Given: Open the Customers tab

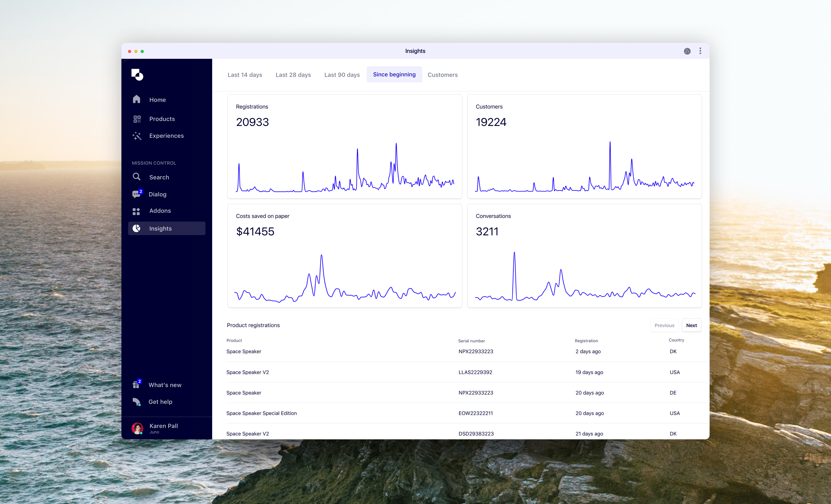Looking at the screenshot, I should click(x=442, y=75).
